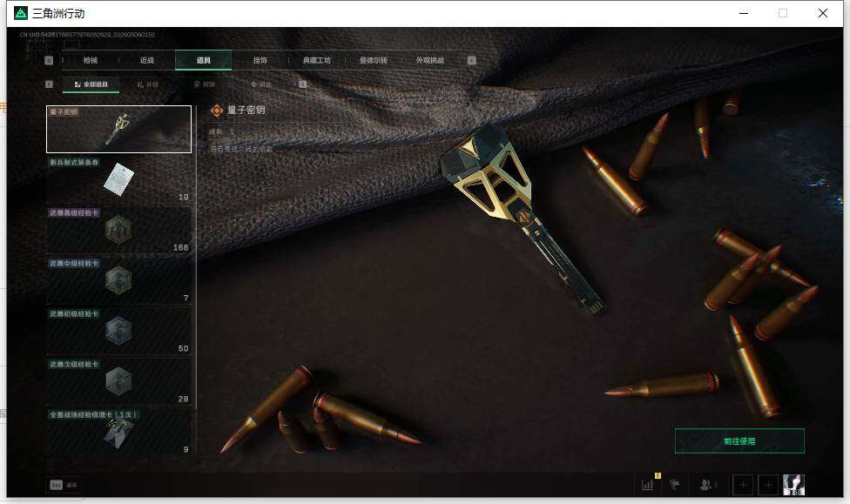Click the fourth item-filter sub-tab with icon
The width and height of the screenshot is (850, 504).
pos(261,84)
